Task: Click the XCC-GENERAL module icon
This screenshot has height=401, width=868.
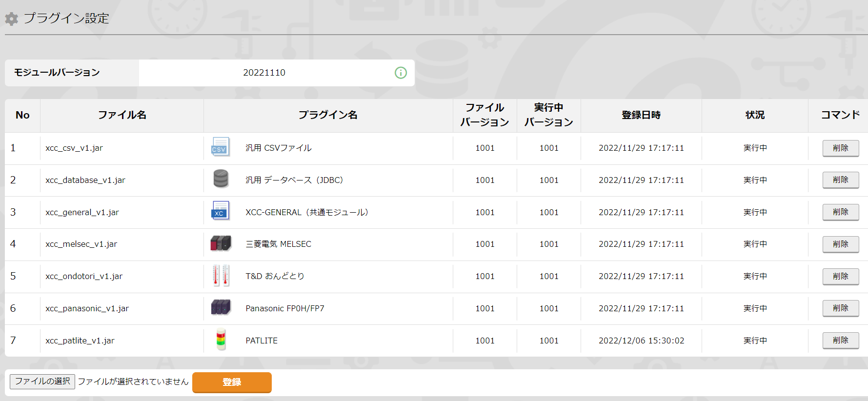Action: click(221, 211)
